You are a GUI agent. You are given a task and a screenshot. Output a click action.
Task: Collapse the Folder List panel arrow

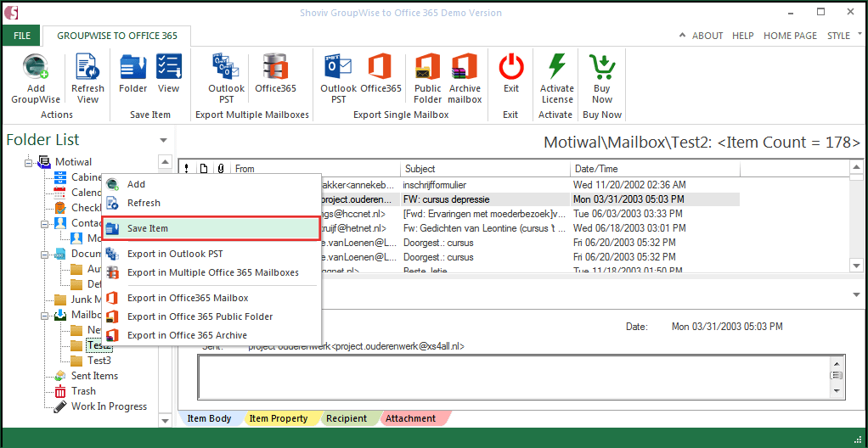[x=162, y=140]
